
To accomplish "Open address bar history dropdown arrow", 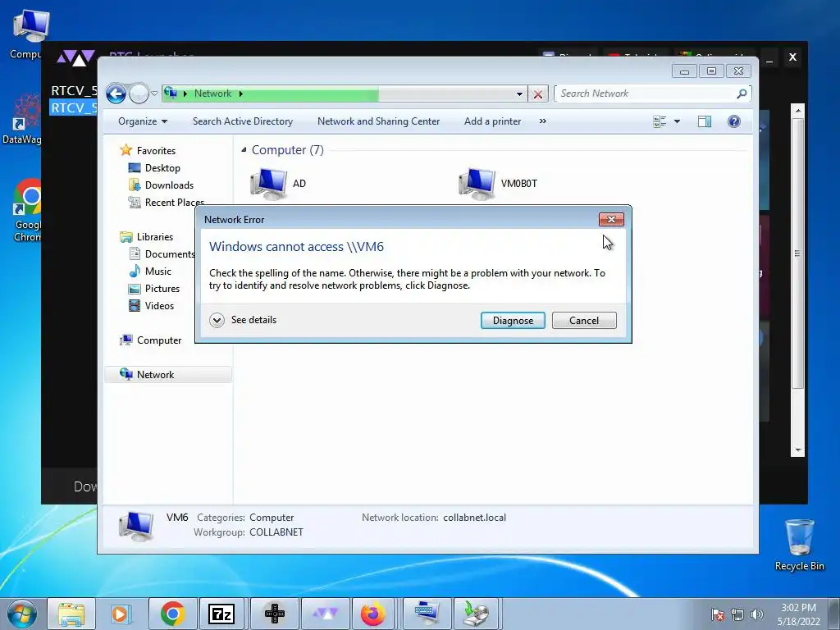I will coord(519,94).
